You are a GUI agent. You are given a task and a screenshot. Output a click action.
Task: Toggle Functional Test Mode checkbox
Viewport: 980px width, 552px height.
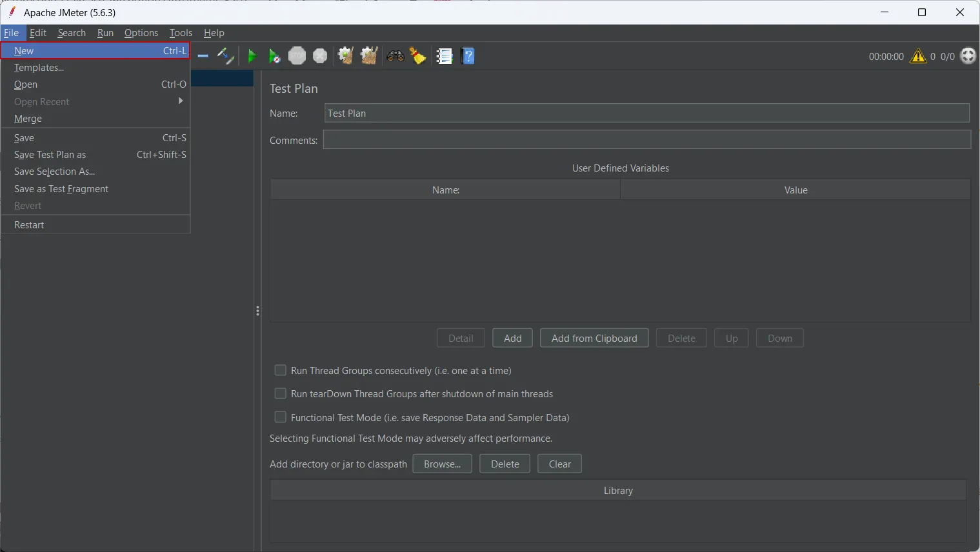280,417
